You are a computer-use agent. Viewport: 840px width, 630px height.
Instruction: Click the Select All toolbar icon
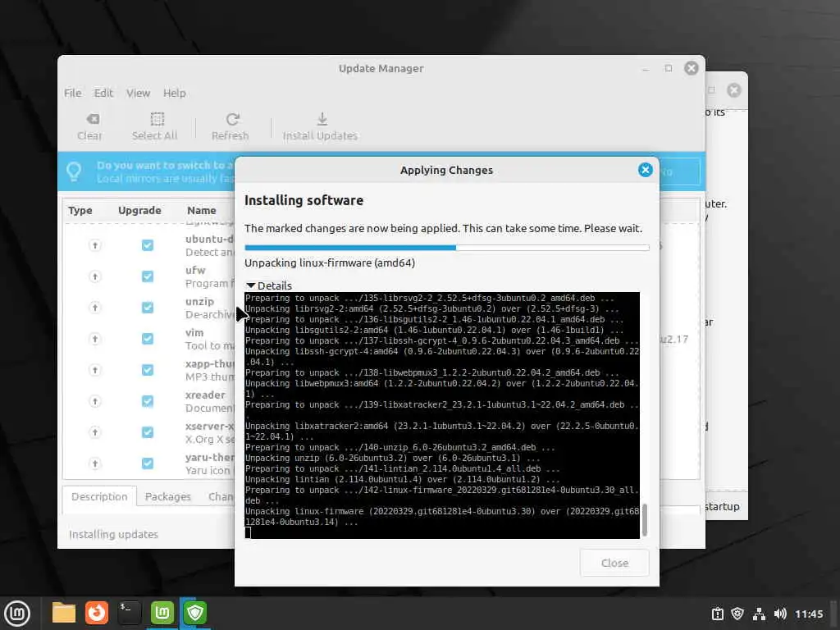[x=157, y=119]
